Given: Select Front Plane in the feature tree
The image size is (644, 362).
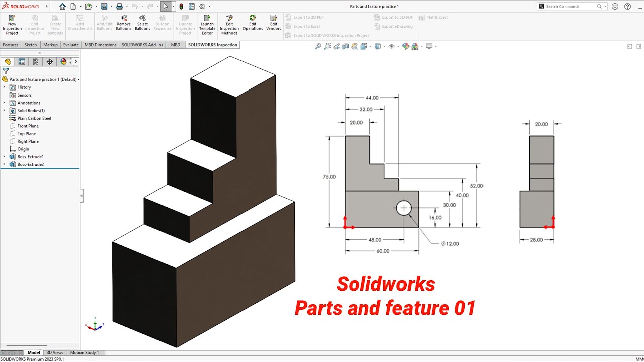Looking at the screenshot, I should click(28, 126).
